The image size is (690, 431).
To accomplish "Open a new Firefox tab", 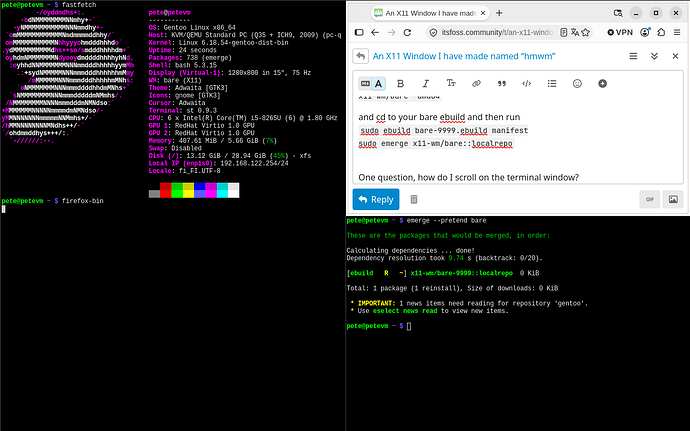I will point(499,13).
